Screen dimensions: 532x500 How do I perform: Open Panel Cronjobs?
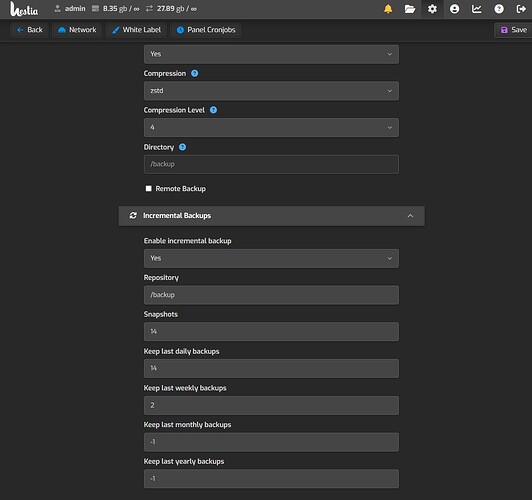[206, 30]
